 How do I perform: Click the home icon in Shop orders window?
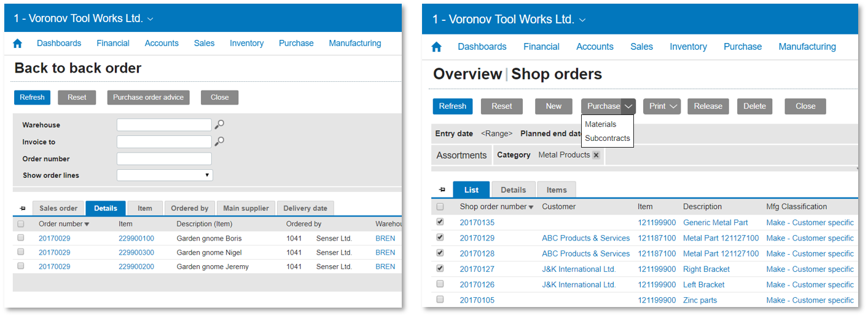pyautogui.click(x=437, y=47)
